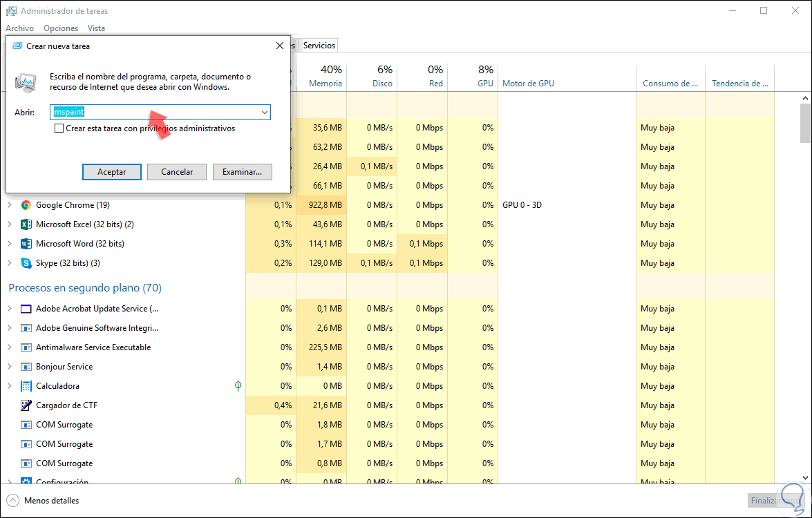This screenshot has height=518, width=812.
Task: Click the Abrir text field containing mspaint
Action: (x=155, y=112)
